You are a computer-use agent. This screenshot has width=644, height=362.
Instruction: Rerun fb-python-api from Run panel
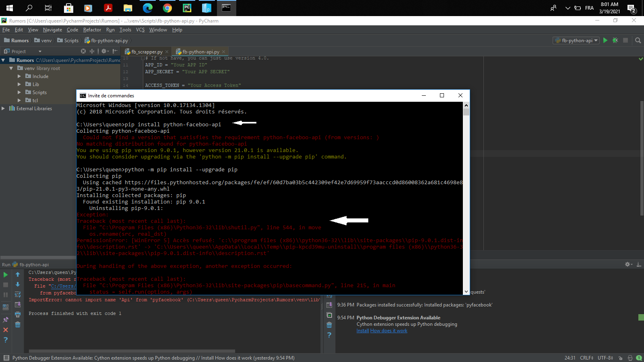[6, 275]
